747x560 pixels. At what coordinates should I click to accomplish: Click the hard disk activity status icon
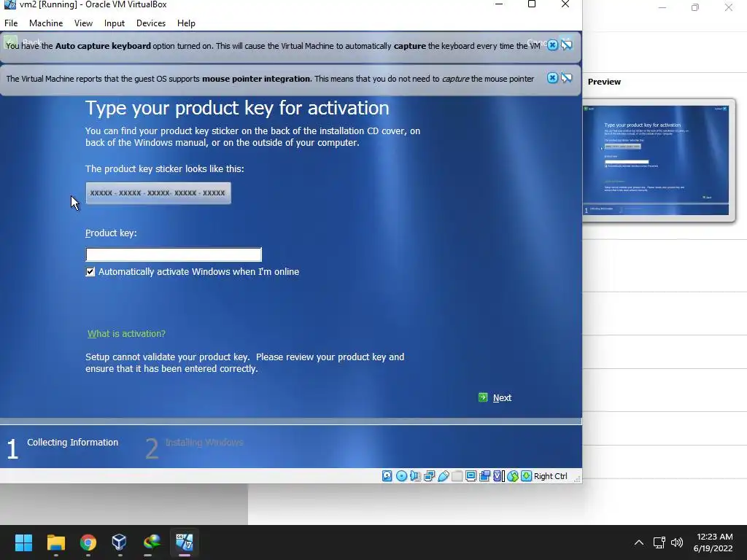pos(387,475)
